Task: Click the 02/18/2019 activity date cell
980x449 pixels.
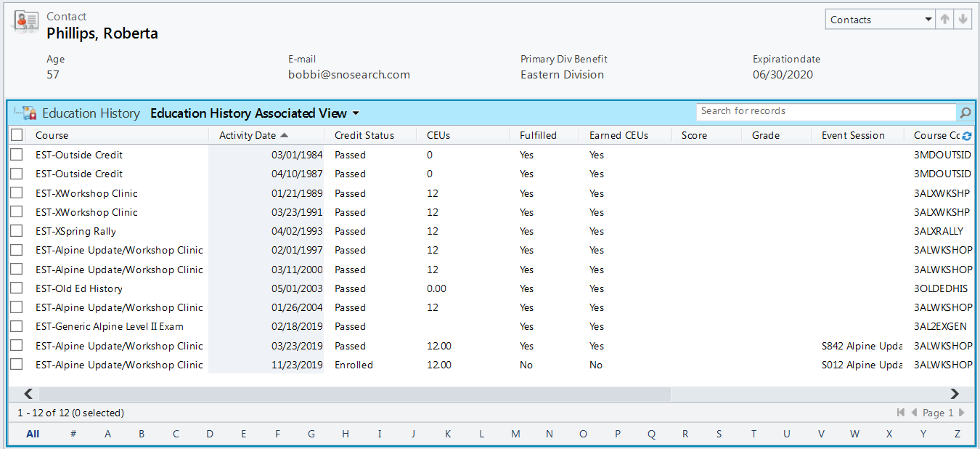Action: click(x=297, y=326)
